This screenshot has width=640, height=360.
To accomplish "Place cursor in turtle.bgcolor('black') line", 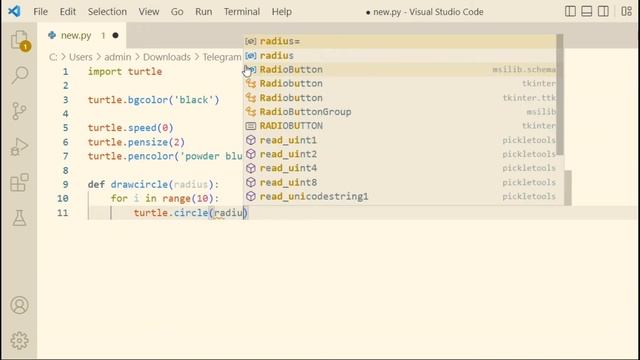I will coord(153,100).
